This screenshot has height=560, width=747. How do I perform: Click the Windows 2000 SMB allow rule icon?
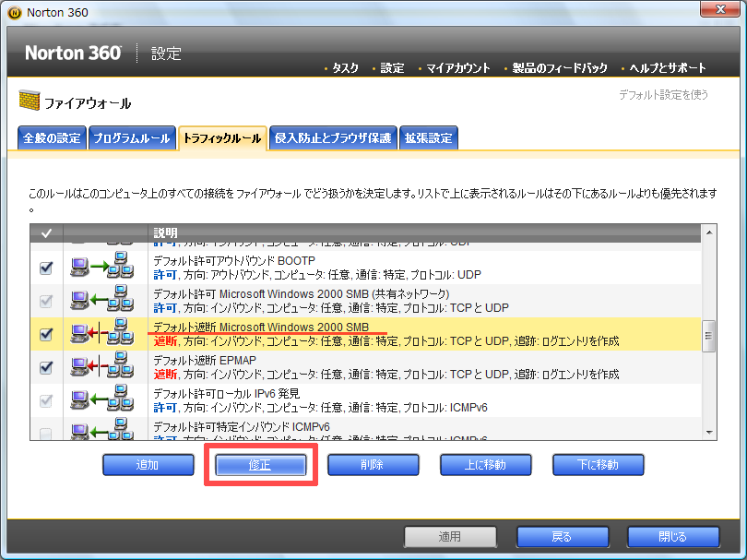(105, 301)
